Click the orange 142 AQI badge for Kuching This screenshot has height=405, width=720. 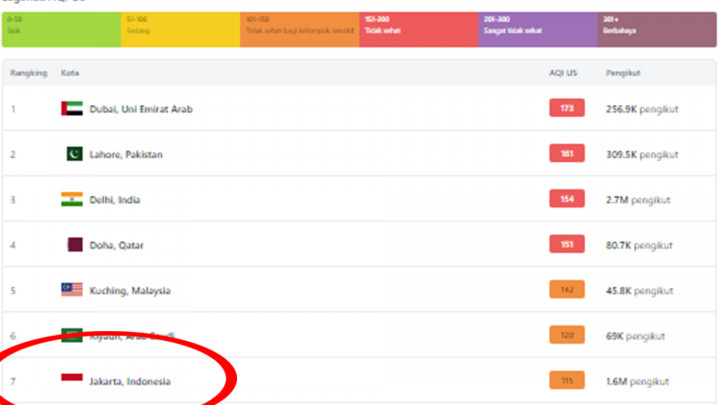pos(566,290)
